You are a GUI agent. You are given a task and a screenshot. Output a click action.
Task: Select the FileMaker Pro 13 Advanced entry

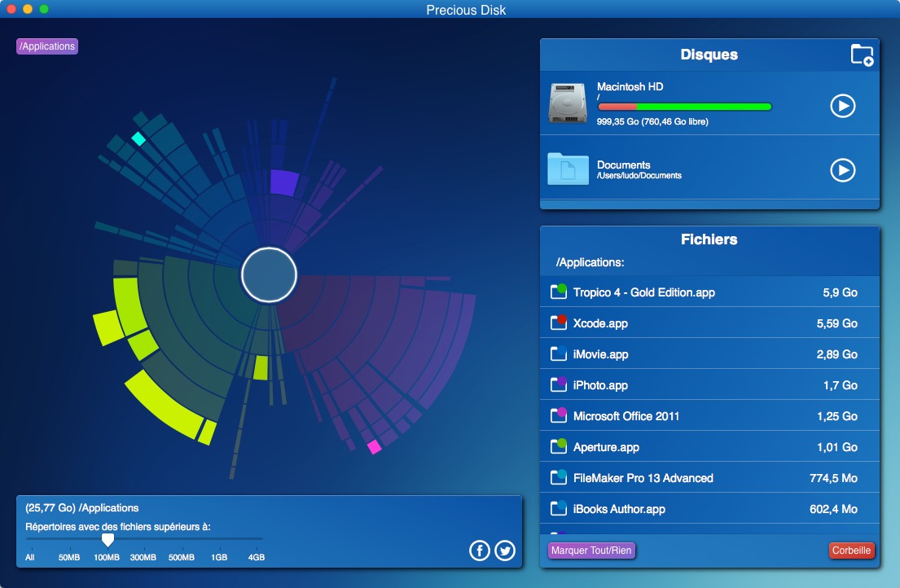(643, 478)
